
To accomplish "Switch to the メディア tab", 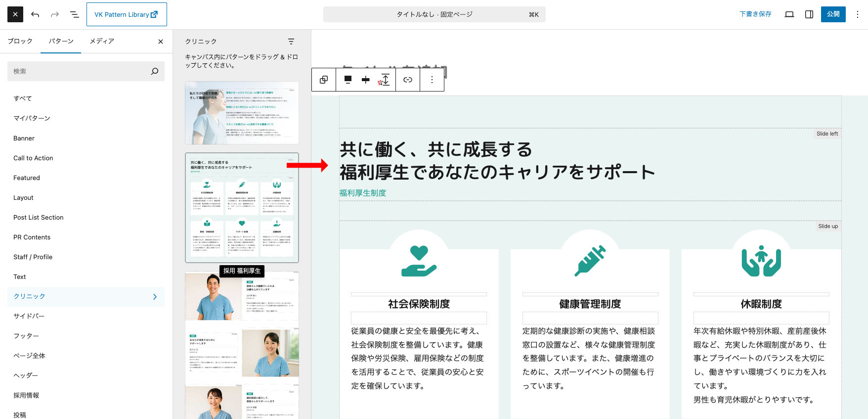I will click(102, 41).
